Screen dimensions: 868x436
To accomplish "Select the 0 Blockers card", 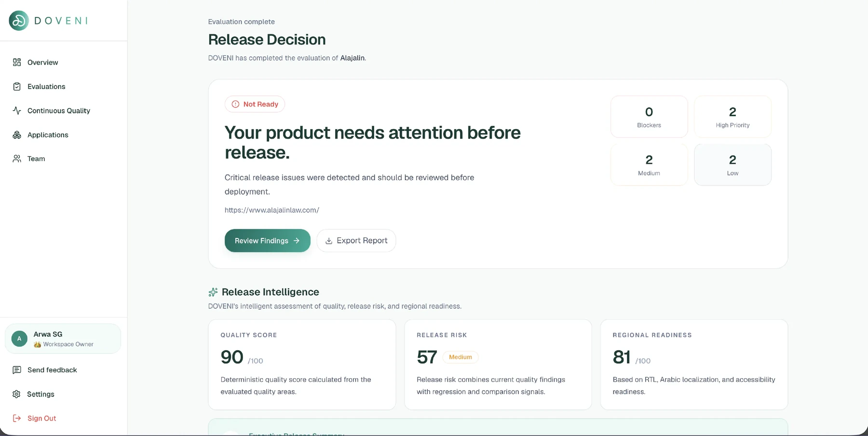I will pyautogui.click(x=649, y=117).
